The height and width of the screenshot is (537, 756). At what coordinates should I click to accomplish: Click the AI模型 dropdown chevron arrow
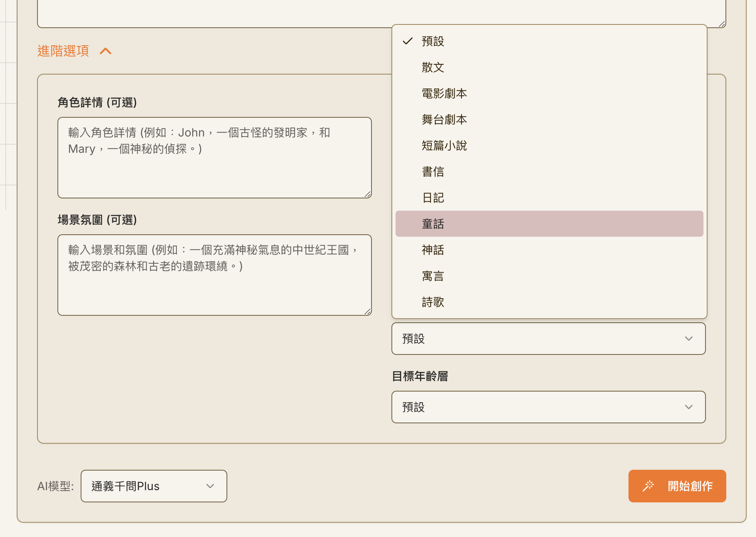coord(210,486)
